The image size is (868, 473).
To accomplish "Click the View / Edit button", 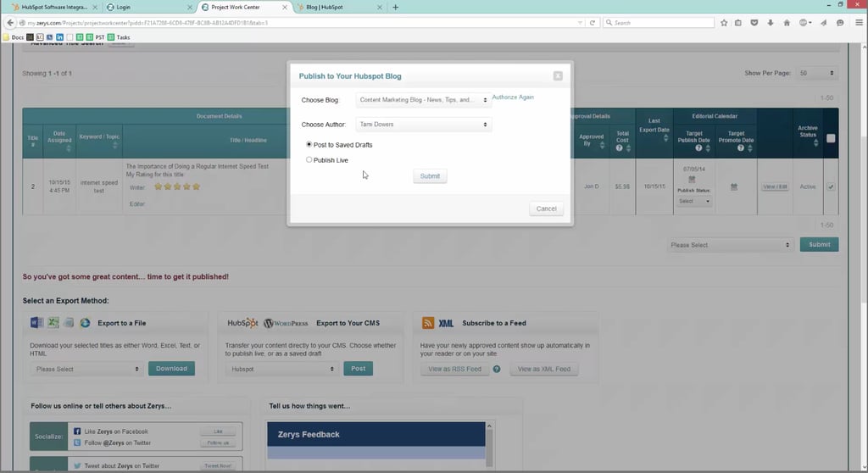I will coord(775,186).
